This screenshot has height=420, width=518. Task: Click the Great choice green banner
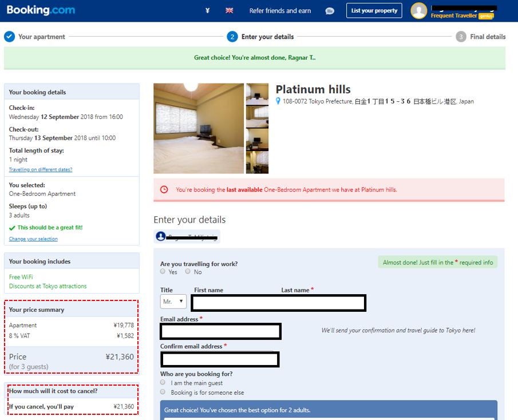[255, 58]
